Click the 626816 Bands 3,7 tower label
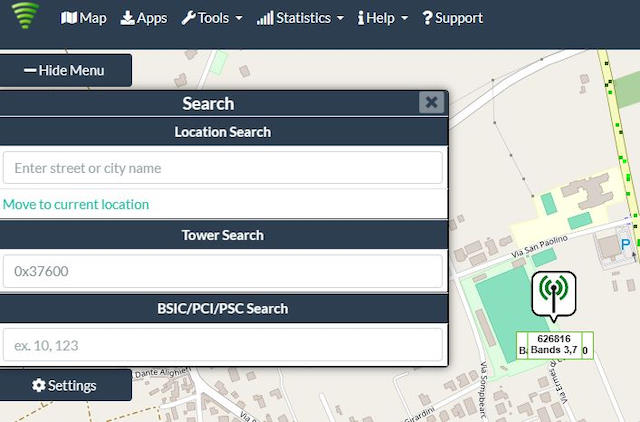This screenshot has width=640, height=422. 553,345
